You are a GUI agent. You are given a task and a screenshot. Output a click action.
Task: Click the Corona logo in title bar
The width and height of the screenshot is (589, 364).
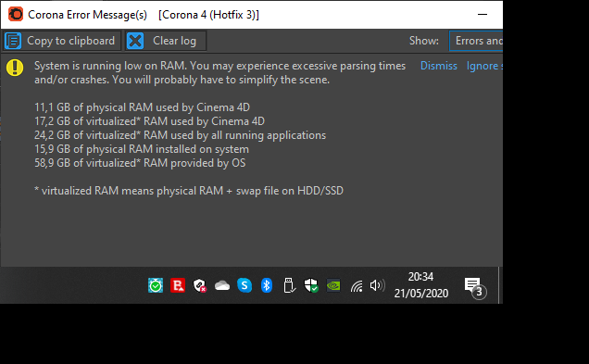[x=16, y=14]
